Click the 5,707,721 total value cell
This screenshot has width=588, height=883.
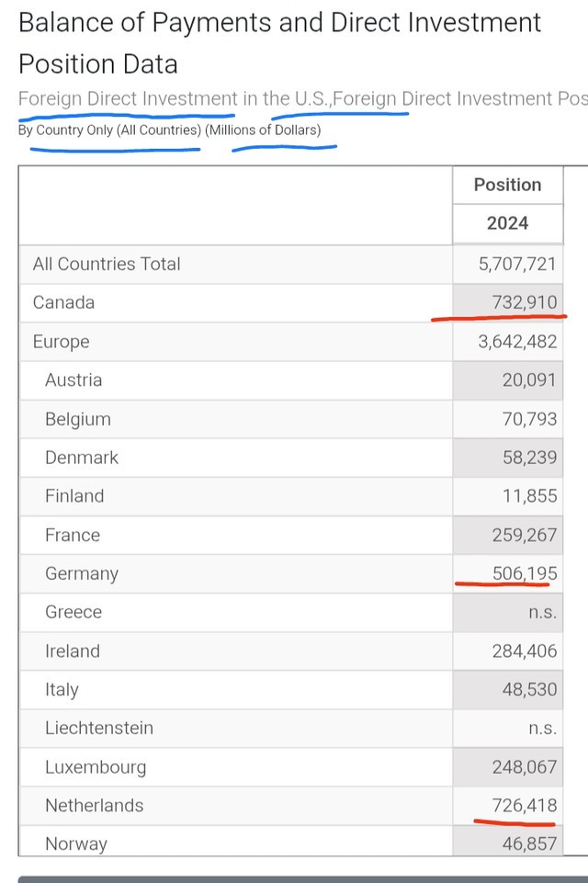517,265
